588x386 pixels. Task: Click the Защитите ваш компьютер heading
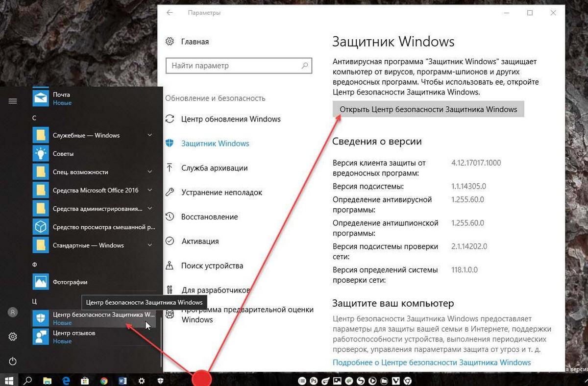click(x=393, y=303)
